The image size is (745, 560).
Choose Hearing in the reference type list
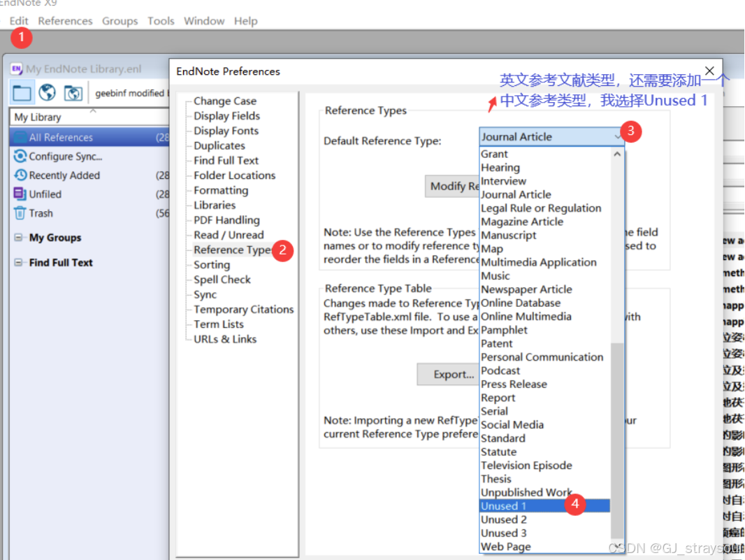coord(545,167)
